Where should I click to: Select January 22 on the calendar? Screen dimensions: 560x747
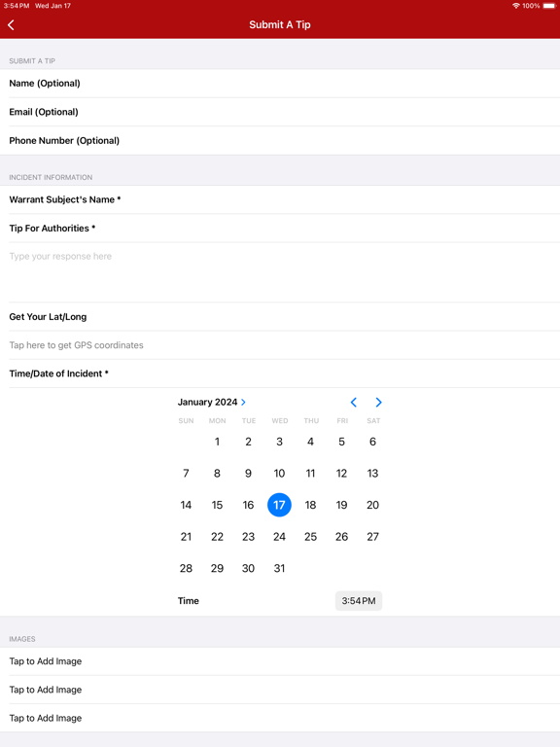point(217,537)
